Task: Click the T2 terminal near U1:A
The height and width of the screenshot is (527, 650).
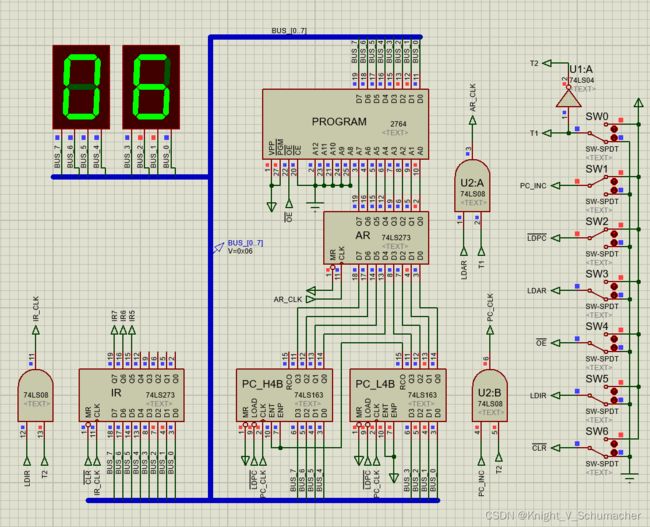Action: 547,63
